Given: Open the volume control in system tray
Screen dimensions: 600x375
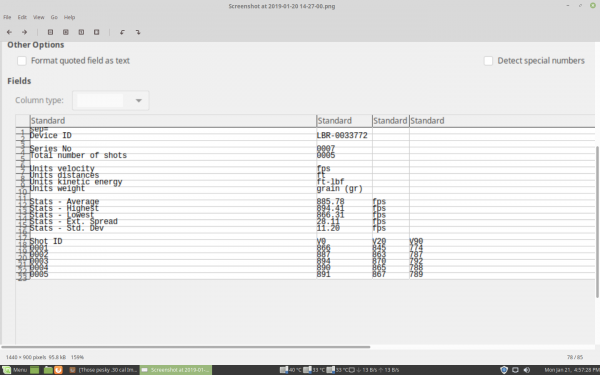Looking at the screenshot, I should point(527,370).
